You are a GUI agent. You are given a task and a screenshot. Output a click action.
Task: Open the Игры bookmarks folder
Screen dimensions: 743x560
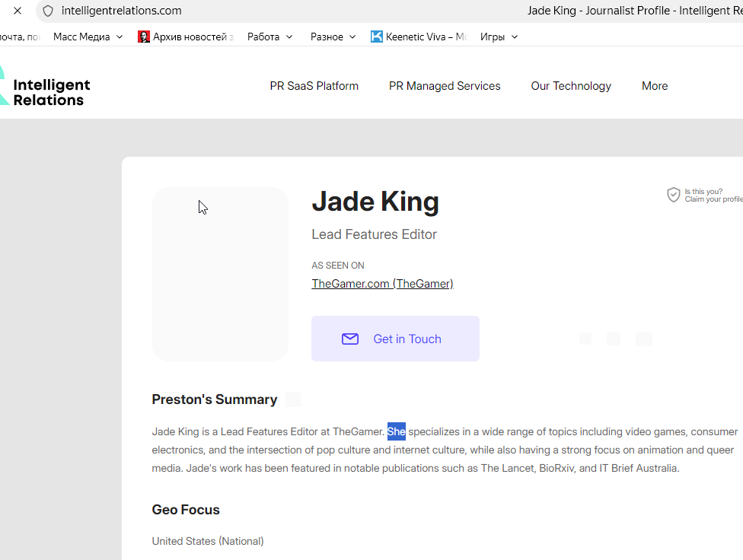tap(499, 37)
